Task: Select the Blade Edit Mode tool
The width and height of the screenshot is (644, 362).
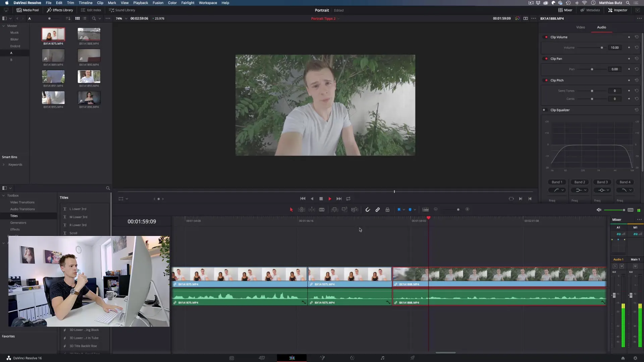Action: pos(322,209)
